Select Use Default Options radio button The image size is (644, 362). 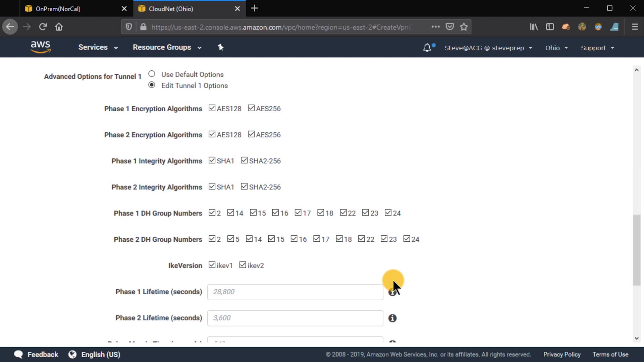point(152,74)
